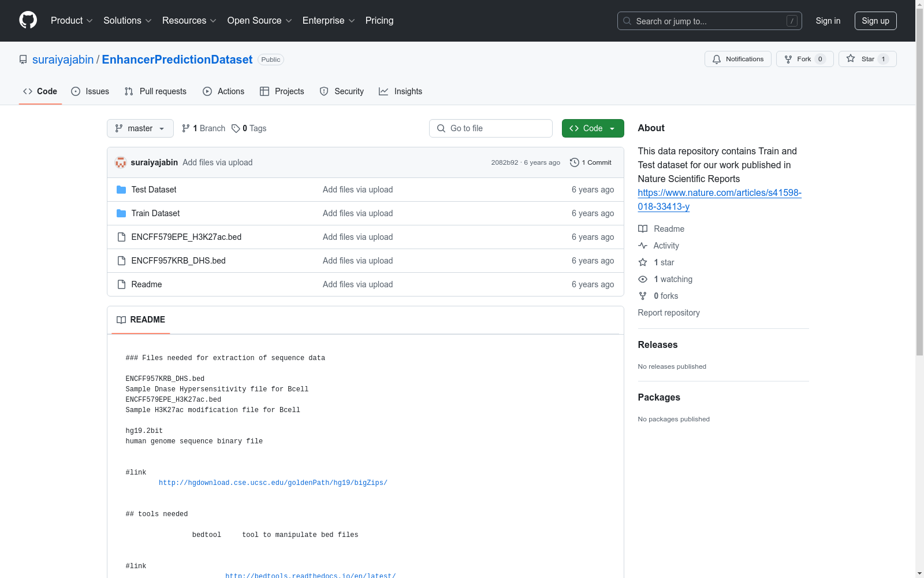Open the Enterprise dropdown
The height and width of the screenshot is (578, 924).
(x=329, y=21)
